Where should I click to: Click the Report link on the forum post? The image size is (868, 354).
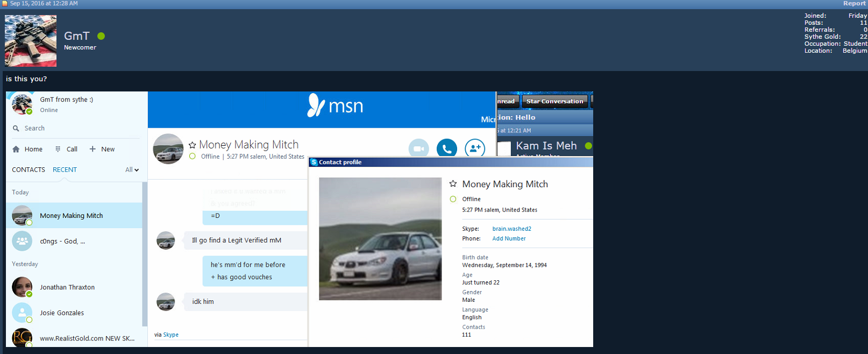coord(855,4)
